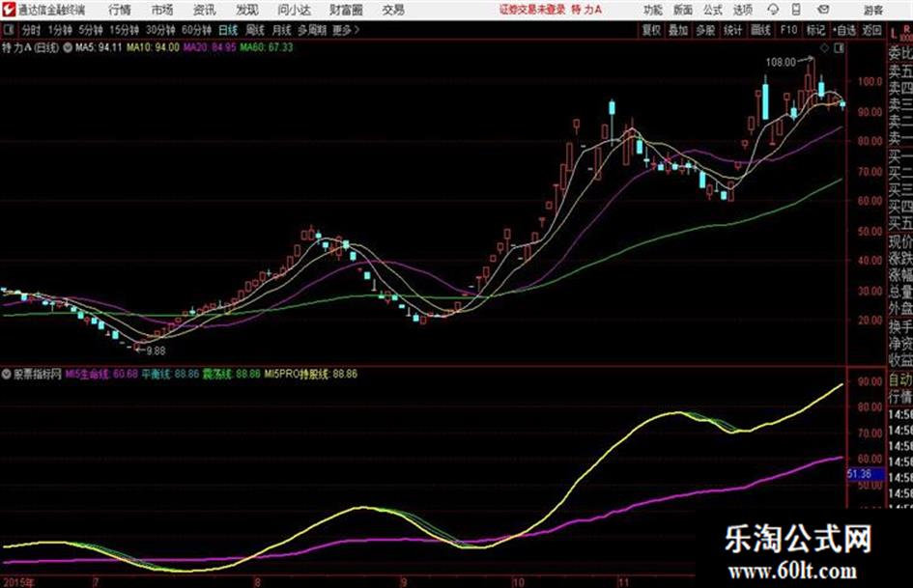Image resolution: width=913 pixels, height=588 pixels.
Task: Click the mobile phone icon
Action: [x=796, y=10]
